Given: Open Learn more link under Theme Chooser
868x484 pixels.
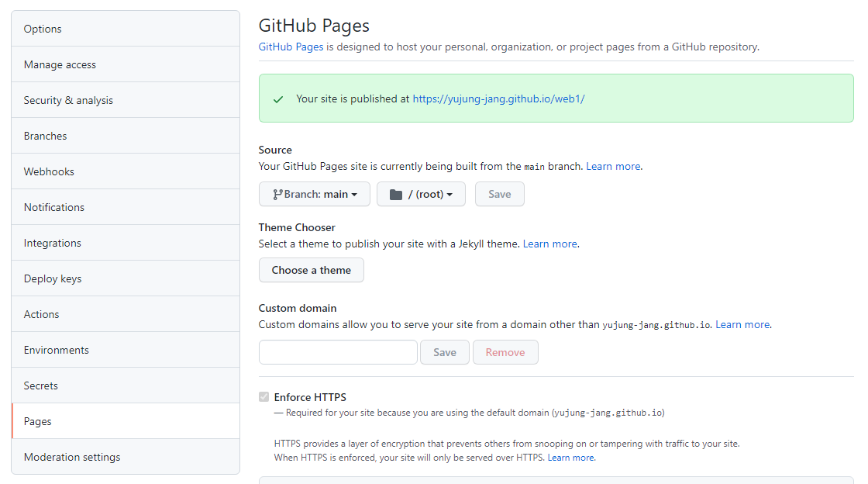Looking at the screenshot, I should pyautogui.click(x=550, y=244).
